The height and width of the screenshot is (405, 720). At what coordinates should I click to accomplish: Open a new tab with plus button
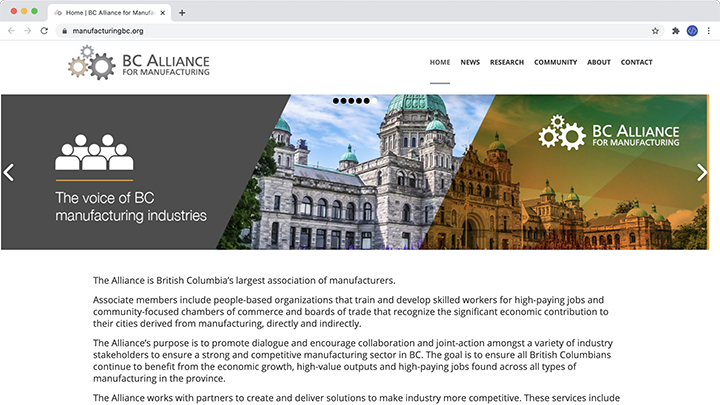182,12
